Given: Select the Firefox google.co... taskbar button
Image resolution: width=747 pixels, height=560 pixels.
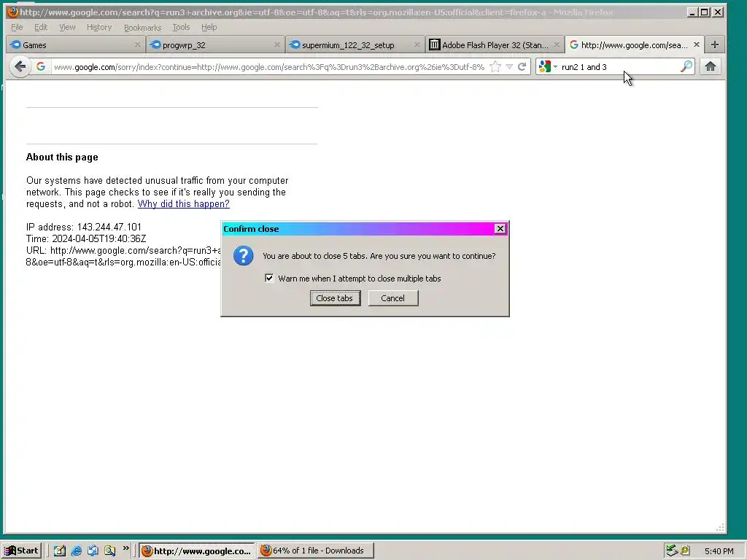Looking at the screenshot, I should 197,551.
